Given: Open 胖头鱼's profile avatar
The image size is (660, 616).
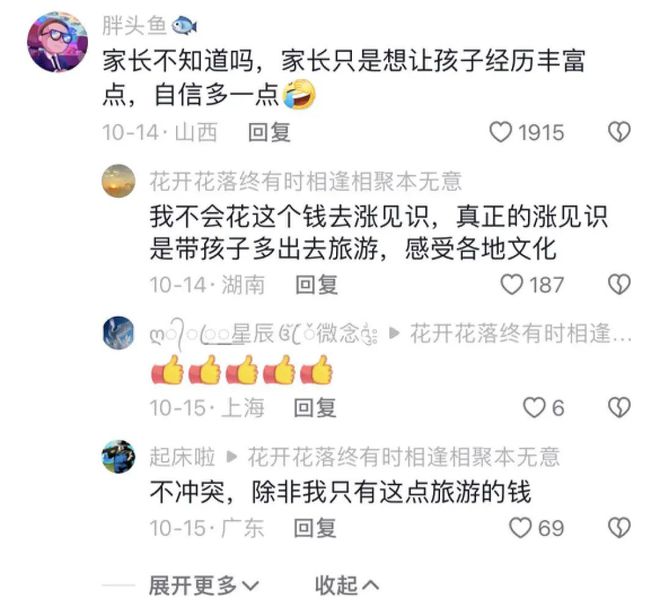Looking at the screenshot, I should click(x=58, y=42).
